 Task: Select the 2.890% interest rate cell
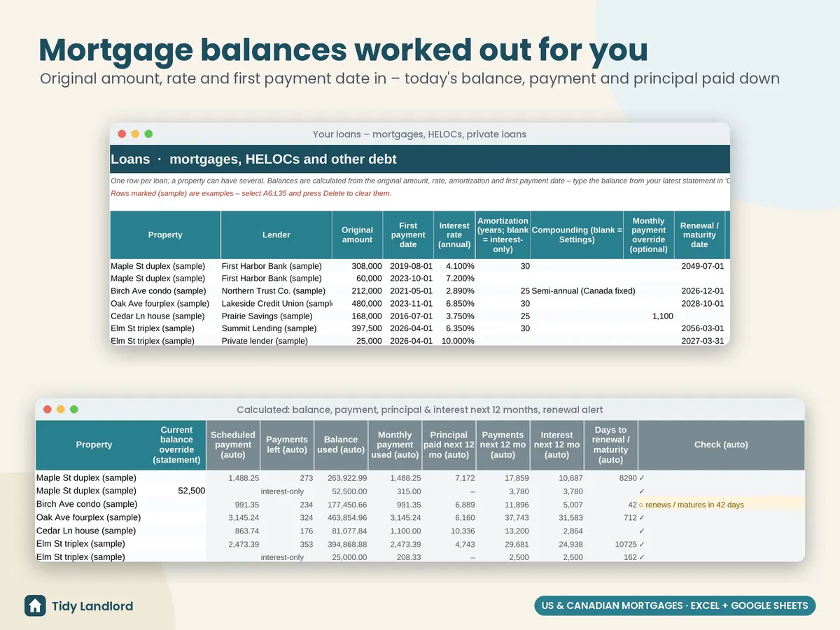click(454, 291)
